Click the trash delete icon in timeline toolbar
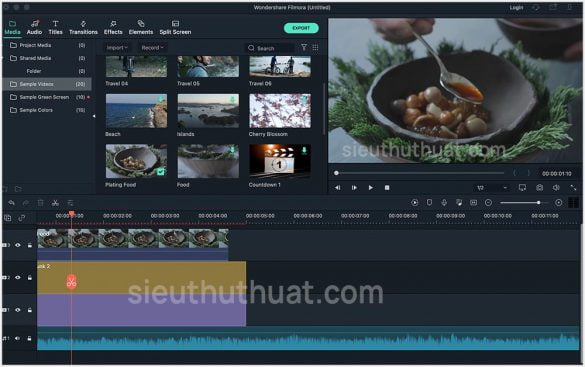 [40, 203]
